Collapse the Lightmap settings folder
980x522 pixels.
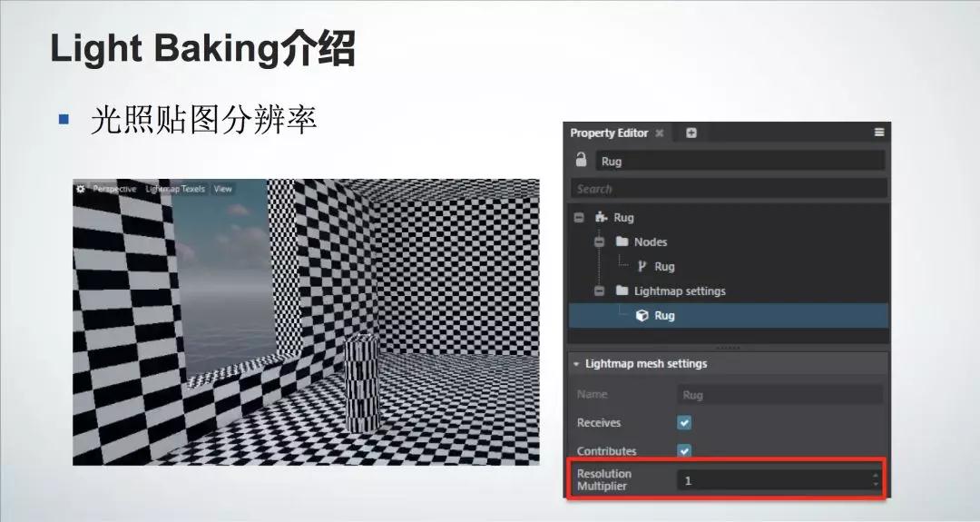click(600, 291)
